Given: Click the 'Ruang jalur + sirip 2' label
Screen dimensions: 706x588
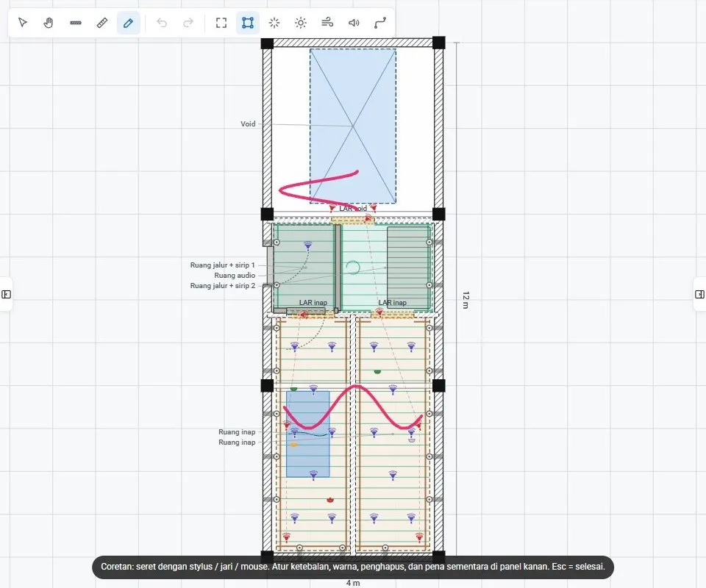Looking at the screenshot, I should click(222, 286).
